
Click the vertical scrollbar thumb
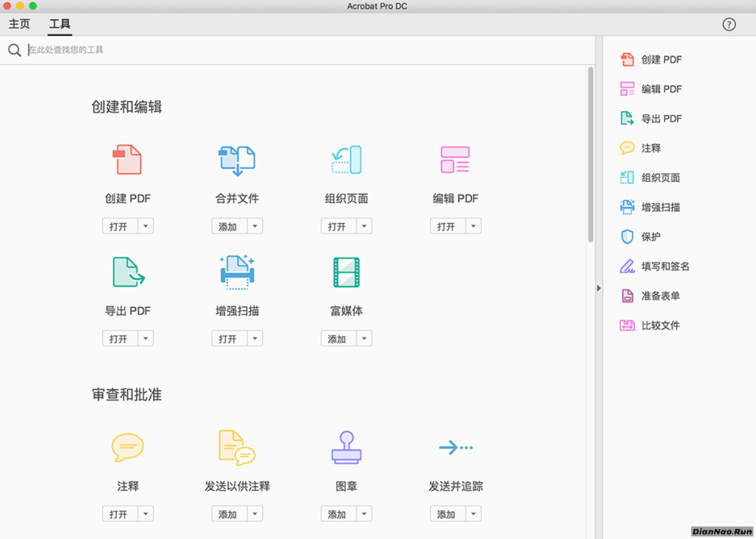(x=590, y=155)
